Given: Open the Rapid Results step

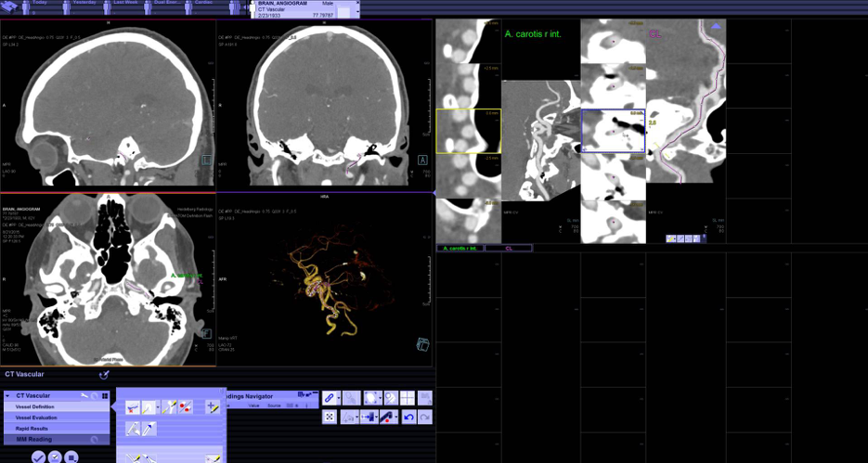Looking at the screenshot, I should 57,429.
